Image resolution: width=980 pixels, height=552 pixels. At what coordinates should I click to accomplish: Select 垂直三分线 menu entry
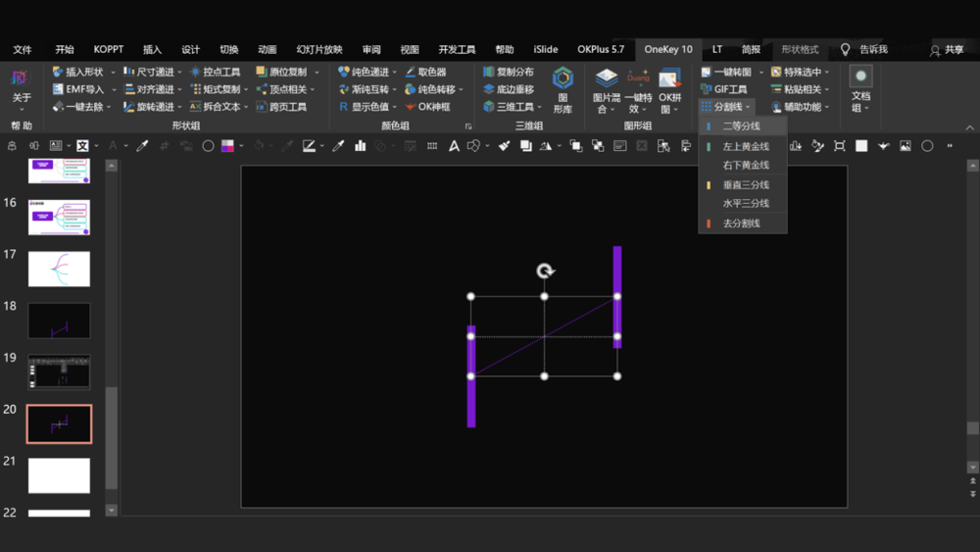point(746,184)
